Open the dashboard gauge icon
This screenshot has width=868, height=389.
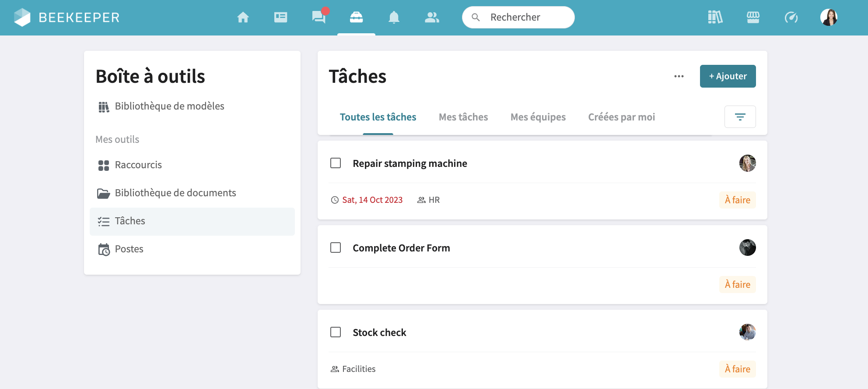791,18
